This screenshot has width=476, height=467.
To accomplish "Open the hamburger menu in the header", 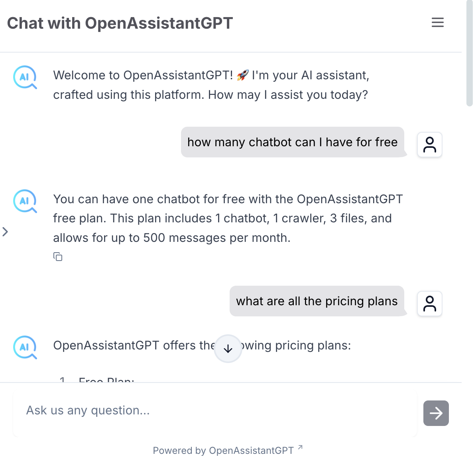I will [437, 22].
